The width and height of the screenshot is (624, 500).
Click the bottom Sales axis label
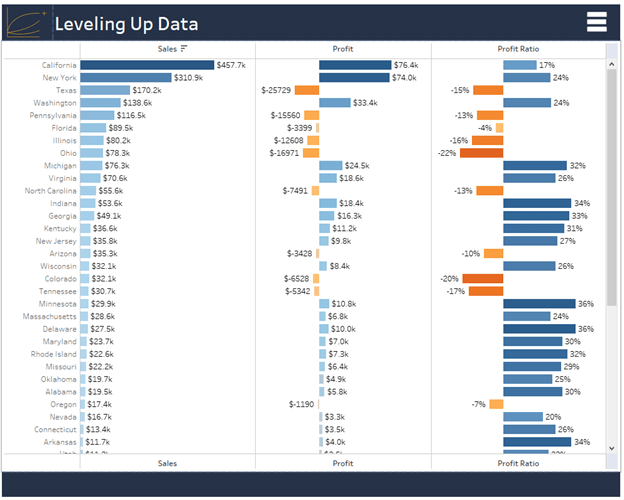pyautogui.click(x=167, y=463)
